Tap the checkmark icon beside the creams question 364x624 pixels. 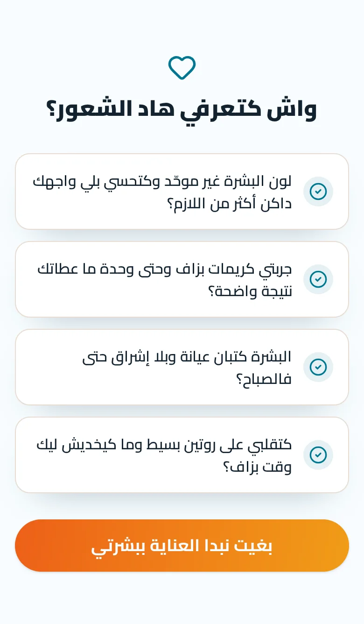tap(318, 279)
